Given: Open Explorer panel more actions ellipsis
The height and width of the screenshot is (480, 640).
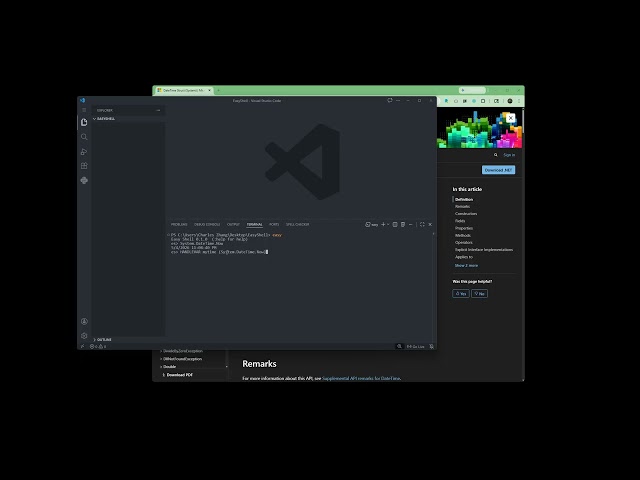Looking at the screenshot, I should coord(158,110).
